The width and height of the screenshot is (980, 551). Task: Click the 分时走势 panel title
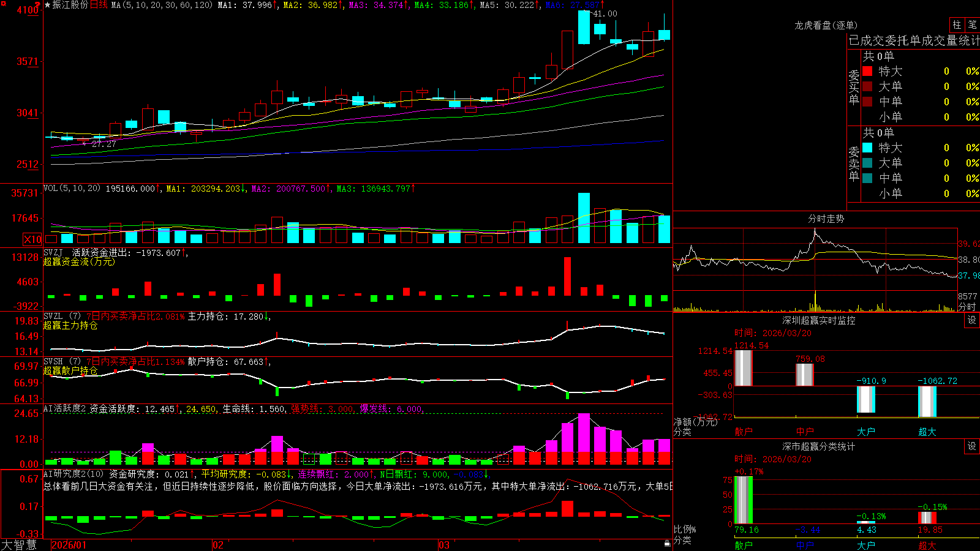coord(826,219)
